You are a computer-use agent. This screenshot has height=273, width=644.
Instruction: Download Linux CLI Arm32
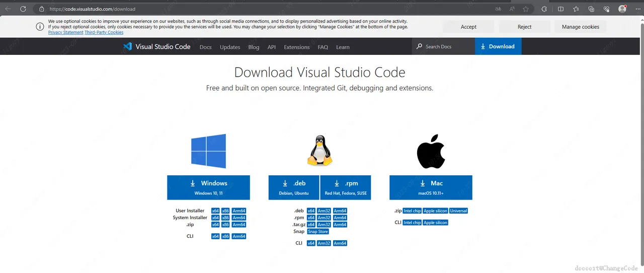pos(324,243)
